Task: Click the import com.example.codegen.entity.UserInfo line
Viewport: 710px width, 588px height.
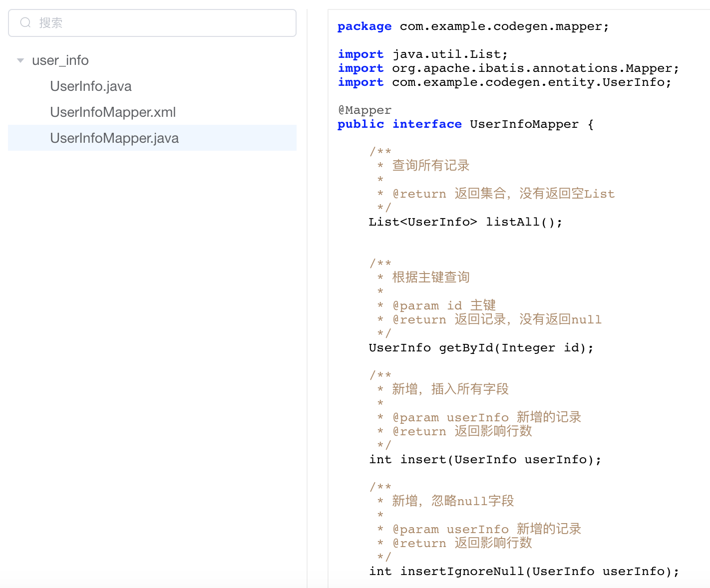Action: 505,82
